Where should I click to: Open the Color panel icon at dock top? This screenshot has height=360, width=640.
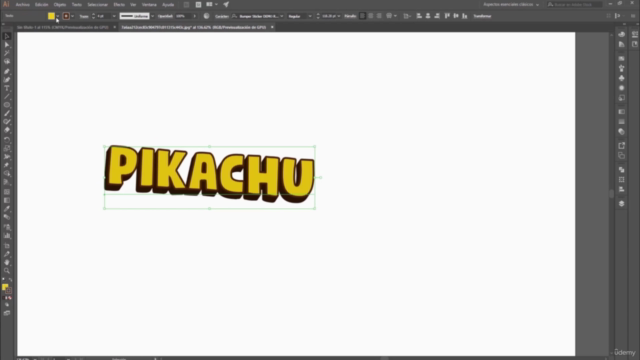(x=621, y=34)
